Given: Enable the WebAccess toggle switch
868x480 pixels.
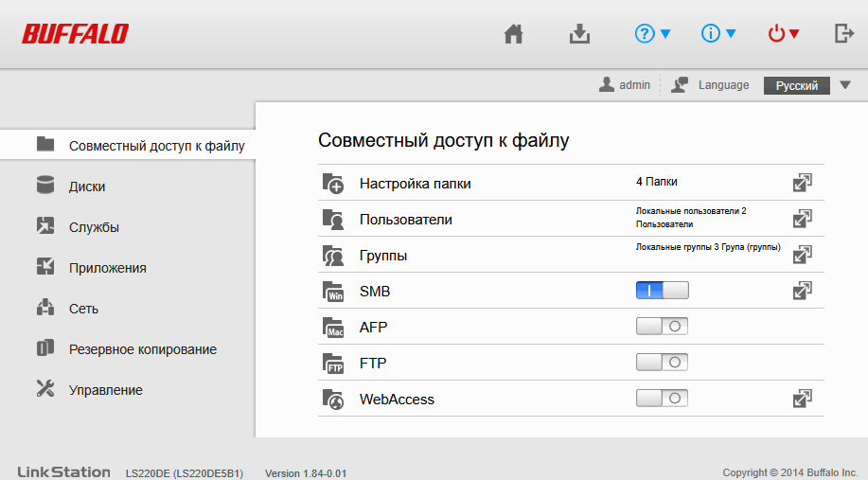Looking at the screenshot, I should tap(662, 398).
